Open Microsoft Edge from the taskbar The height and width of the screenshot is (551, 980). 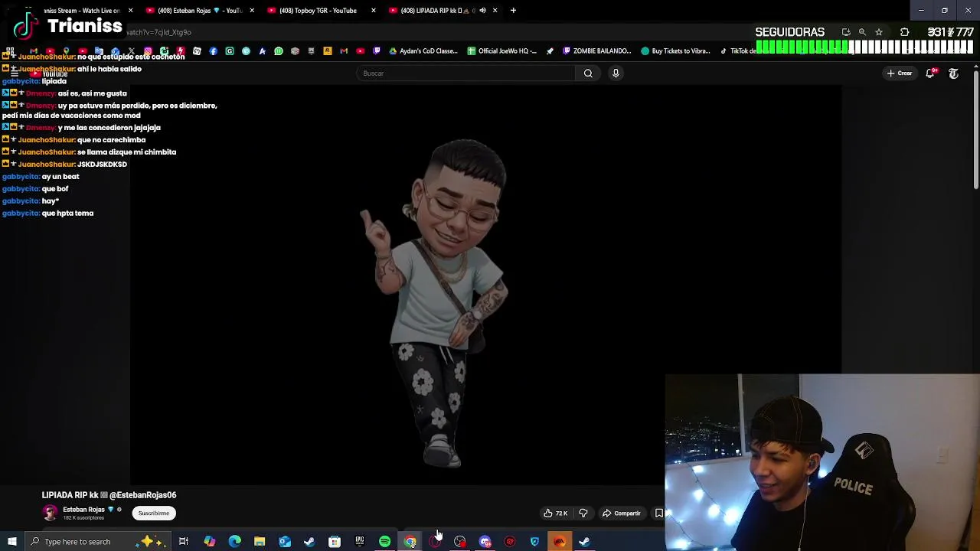(234, 542)
